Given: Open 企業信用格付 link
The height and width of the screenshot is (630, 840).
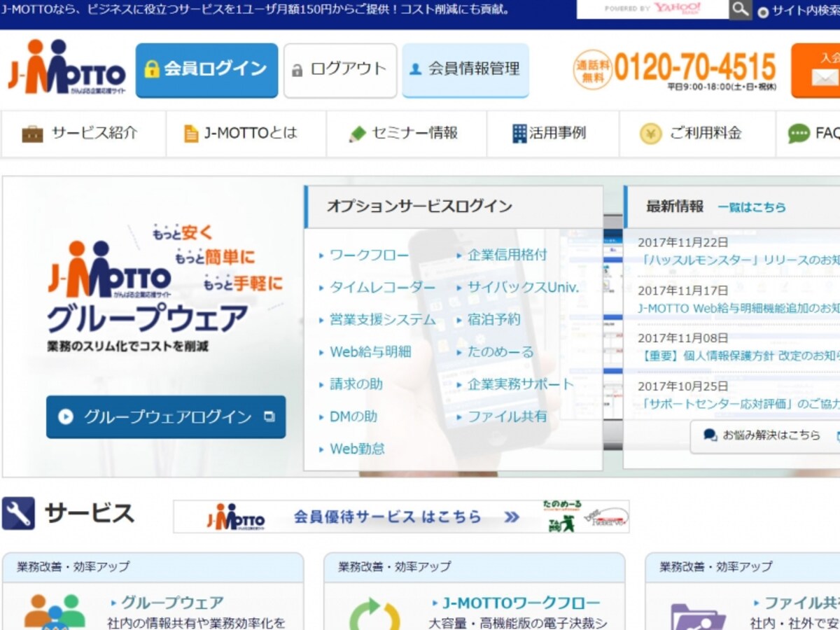Looking at the screenshot, I should pos(507,255).
